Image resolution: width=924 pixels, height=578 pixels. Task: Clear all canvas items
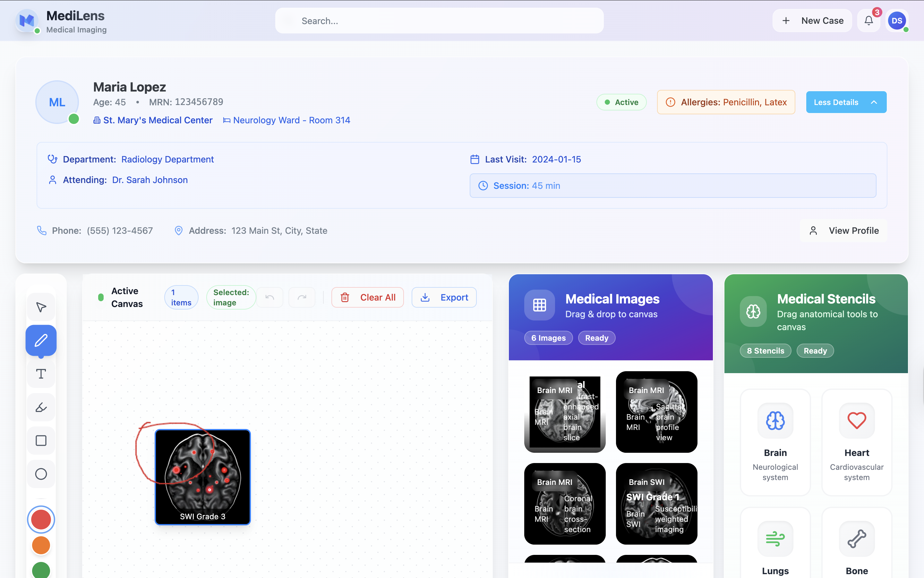[368, 297]
